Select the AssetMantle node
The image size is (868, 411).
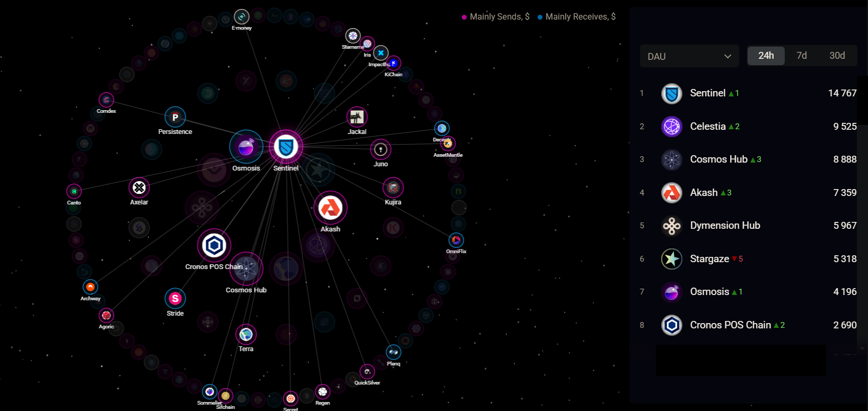[x=448, y=144]
